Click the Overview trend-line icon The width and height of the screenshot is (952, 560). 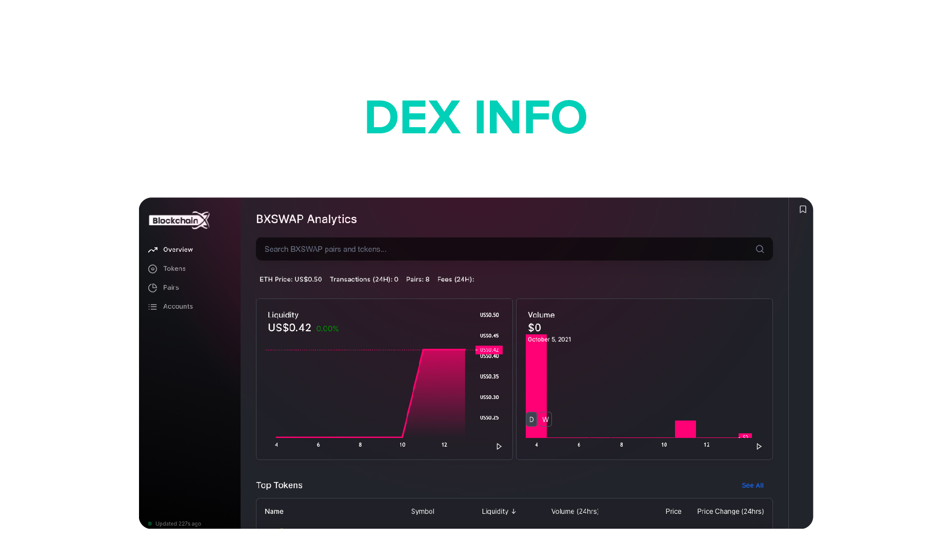pos(152,250)
